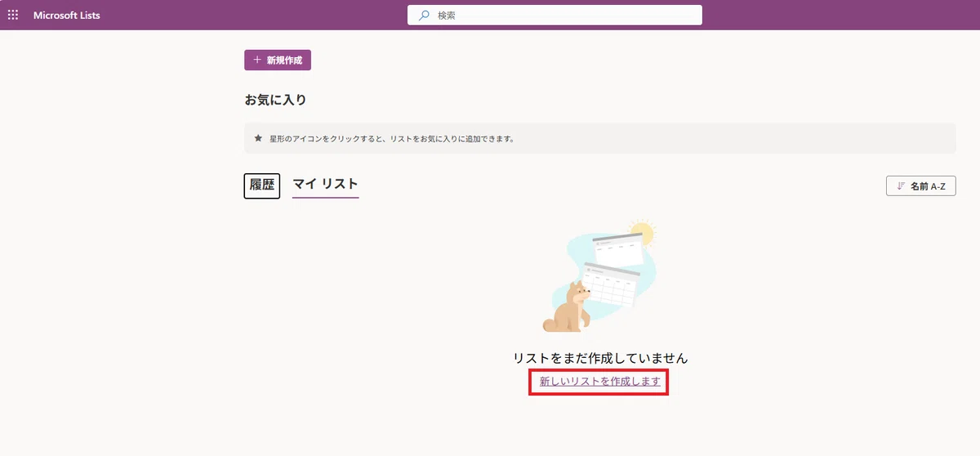Open the 名前 A-Z sort dropdown
This screenshot has height=456, width=980.
point(921,186)
